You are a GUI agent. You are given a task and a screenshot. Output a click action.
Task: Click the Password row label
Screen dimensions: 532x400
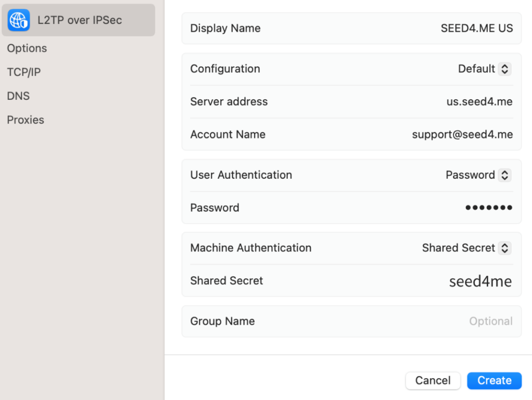coord(215,208)
